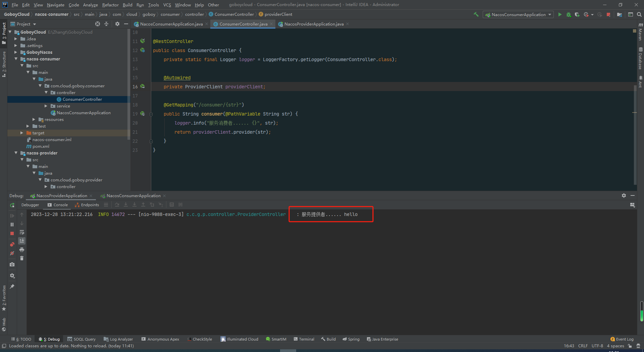Switch to NacosProviderApplication.java editor tab
The image size is (644, 352).
pyautogui.click(x=314, y=24)
